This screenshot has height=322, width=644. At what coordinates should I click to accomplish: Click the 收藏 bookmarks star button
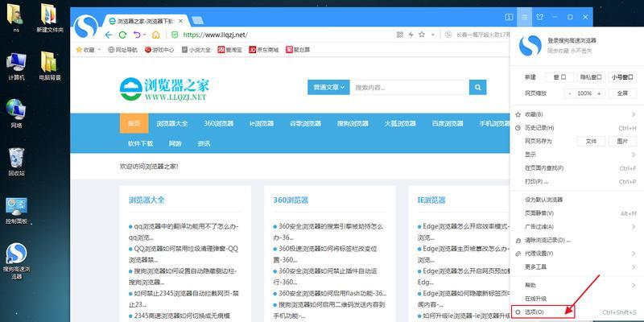[85, 50]
